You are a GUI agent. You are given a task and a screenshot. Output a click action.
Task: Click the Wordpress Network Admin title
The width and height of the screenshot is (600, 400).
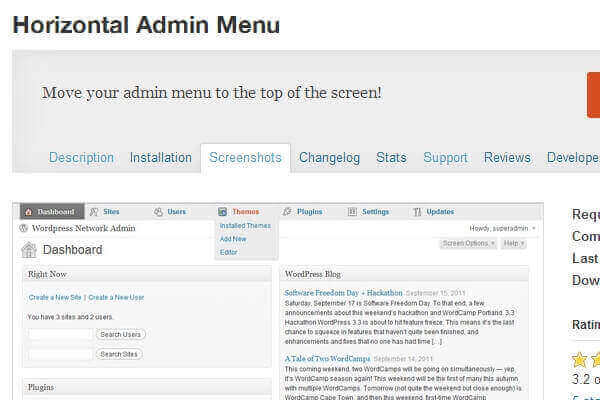click(x=83, y=228)
